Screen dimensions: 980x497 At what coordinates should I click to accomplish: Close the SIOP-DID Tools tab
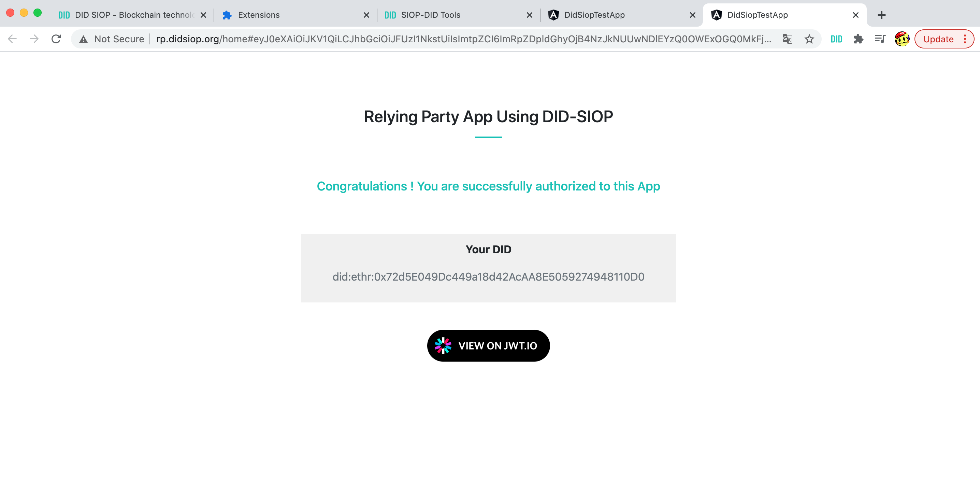coord(529,15)
